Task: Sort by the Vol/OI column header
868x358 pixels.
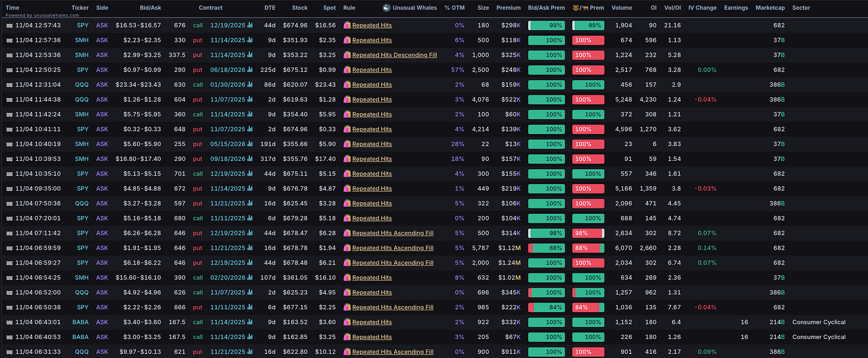Action: point(672,8)
